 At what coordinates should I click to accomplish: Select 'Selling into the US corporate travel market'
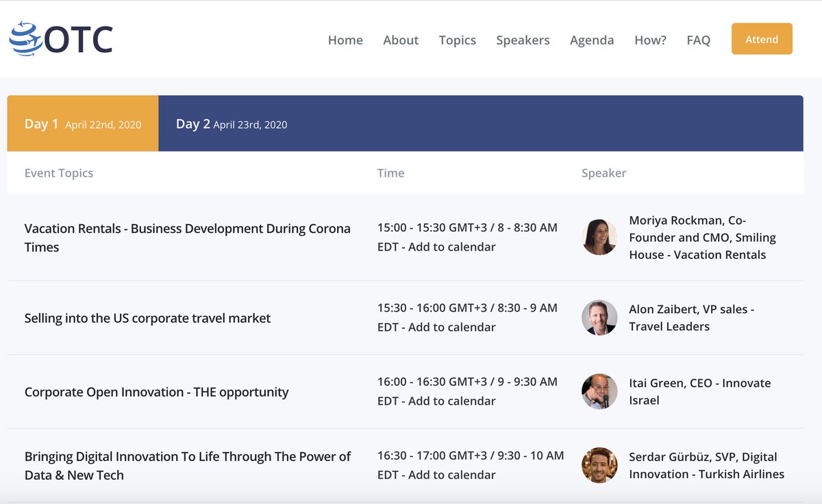[147, 318]
